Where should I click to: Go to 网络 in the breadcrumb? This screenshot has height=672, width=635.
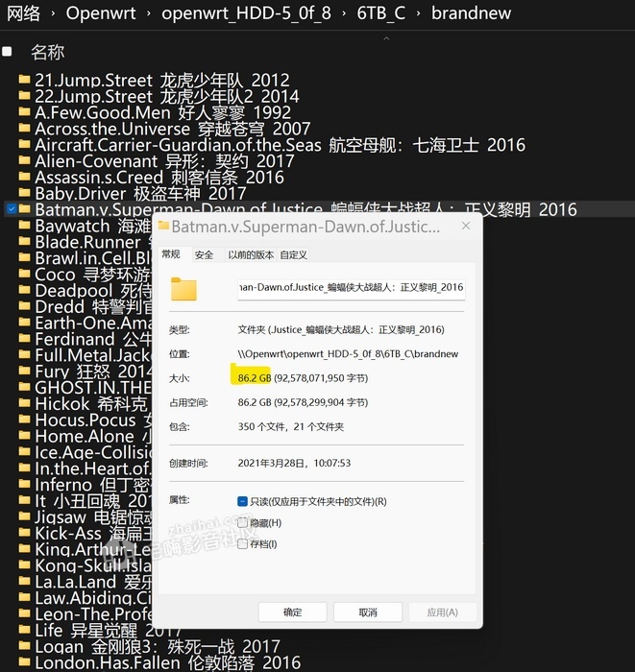[24, 13]
